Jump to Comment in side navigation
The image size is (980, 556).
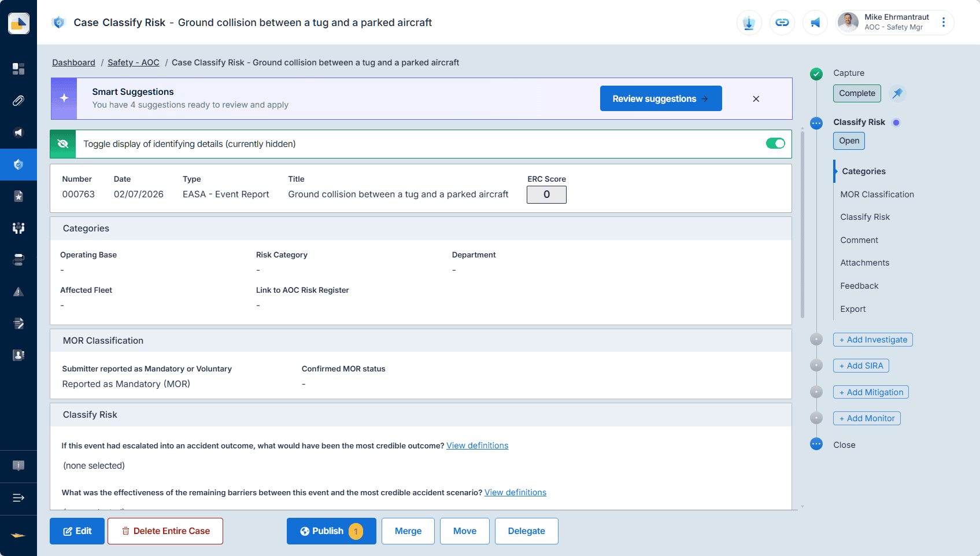pyautogui.click(x=859, y=240)
